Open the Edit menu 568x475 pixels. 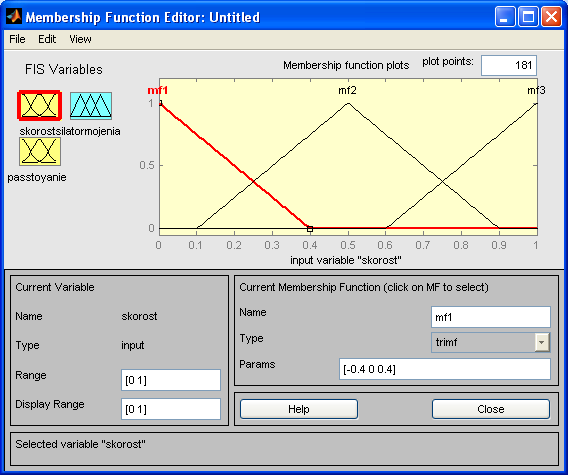[x=47, y=39]
